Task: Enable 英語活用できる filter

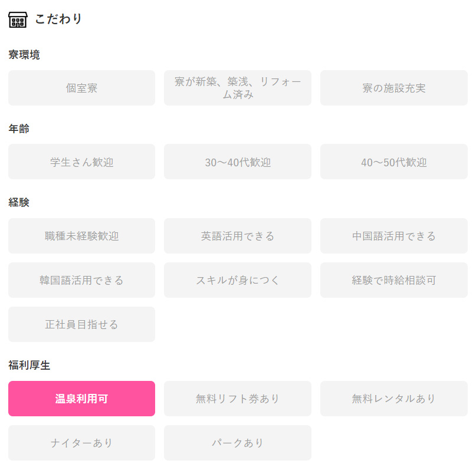Action: (x=238, y=236)
